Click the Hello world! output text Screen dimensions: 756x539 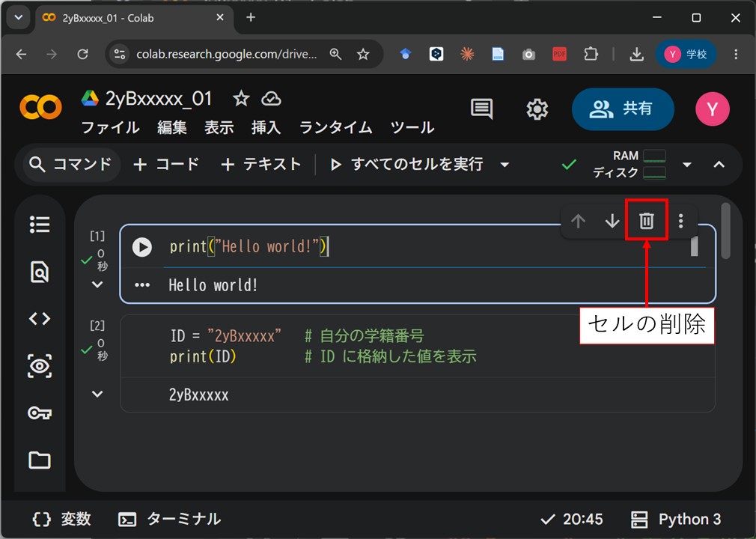point(213,285)
